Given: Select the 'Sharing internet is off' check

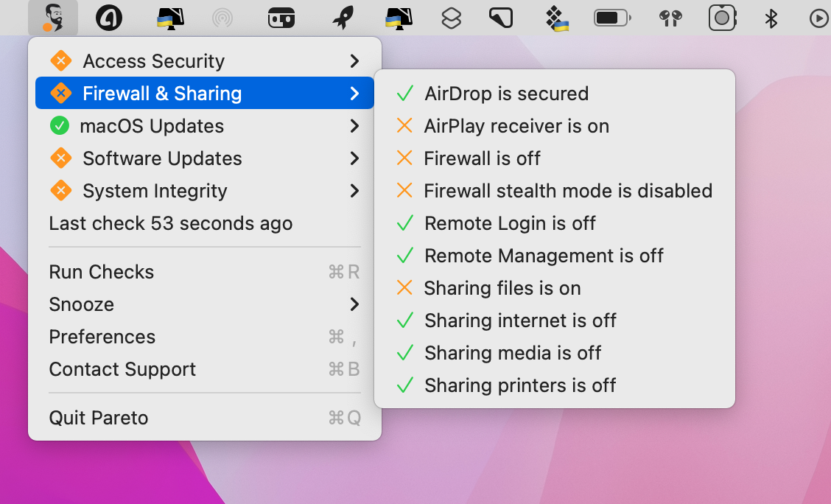Looking at the screenshot, I should tap(554, 320).
